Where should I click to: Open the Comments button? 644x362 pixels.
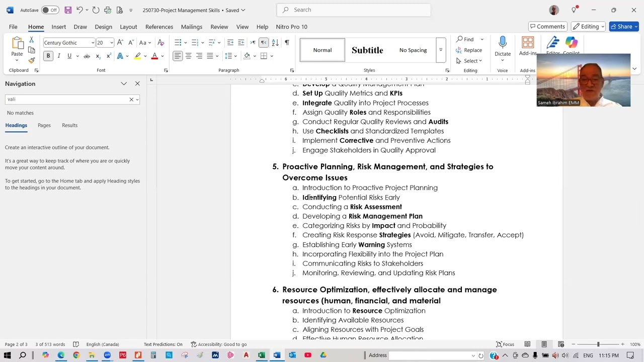pyautogui.click(x=547, y=27)
